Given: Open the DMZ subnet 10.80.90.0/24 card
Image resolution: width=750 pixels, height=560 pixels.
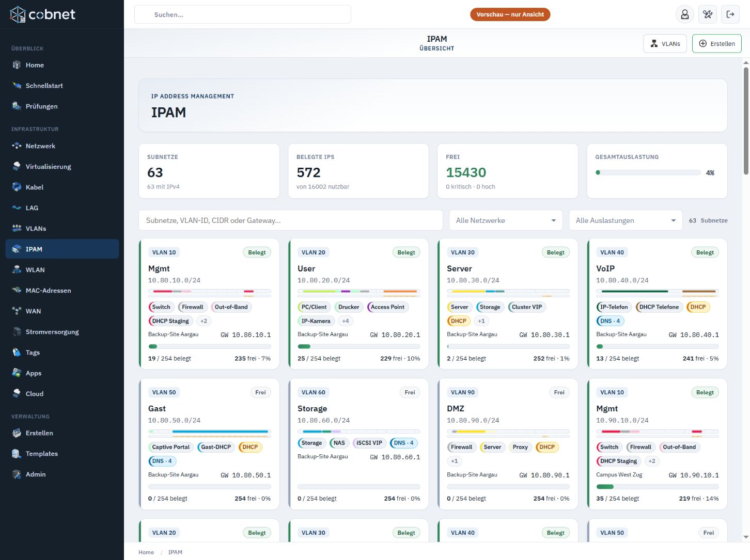Looking at the screenshot, I should (x=508, y=444).
